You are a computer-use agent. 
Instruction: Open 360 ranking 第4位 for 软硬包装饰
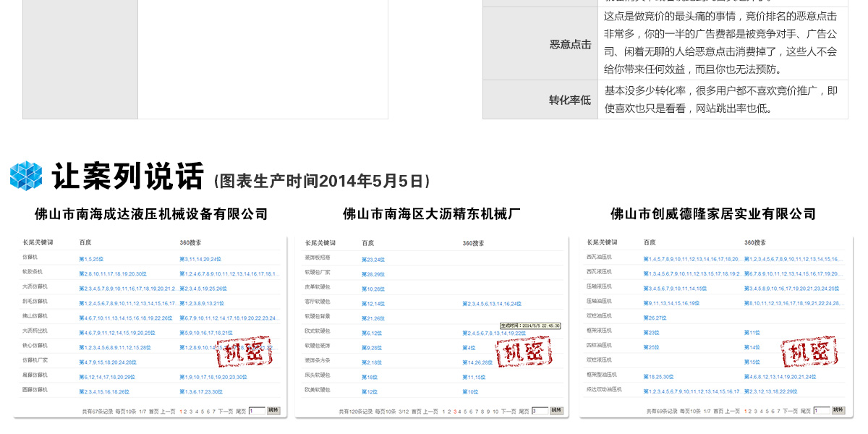[469, 348]
